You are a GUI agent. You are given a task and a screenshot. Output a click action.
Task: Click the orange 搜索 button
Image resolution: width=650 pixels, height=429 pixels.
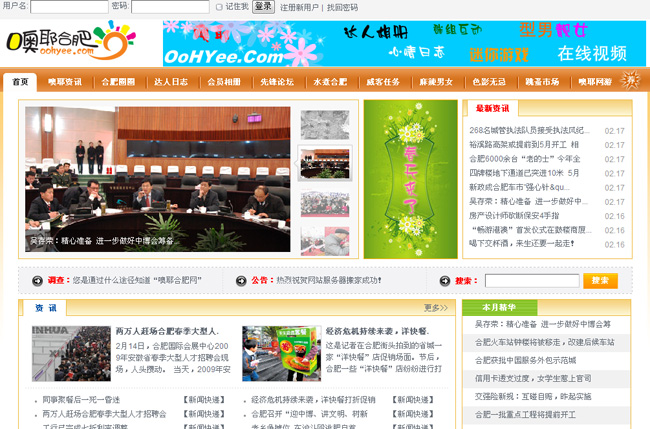pyautogui.click(x=600, y=281)
